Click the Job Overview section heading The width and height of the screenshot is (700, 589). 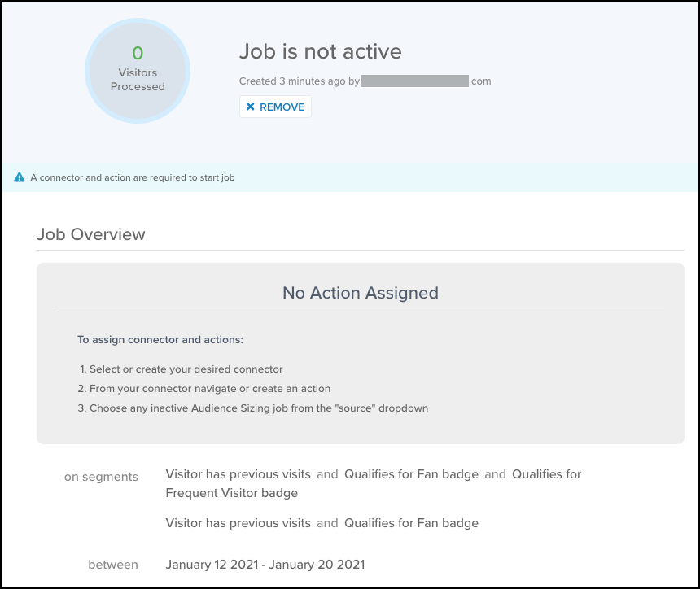tap(91, 234)
